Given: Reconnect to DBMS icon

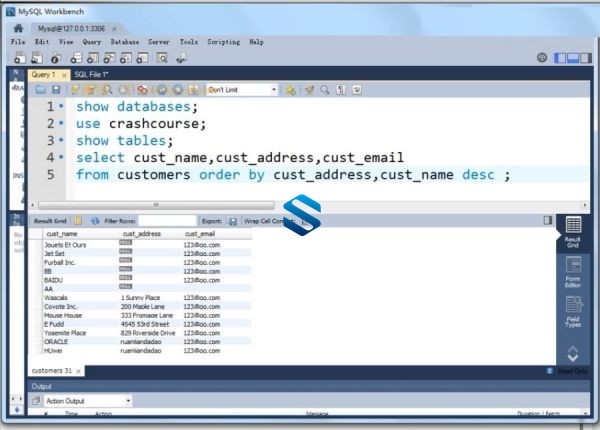Looking at the screenshot, I should (x=181, y=58).
